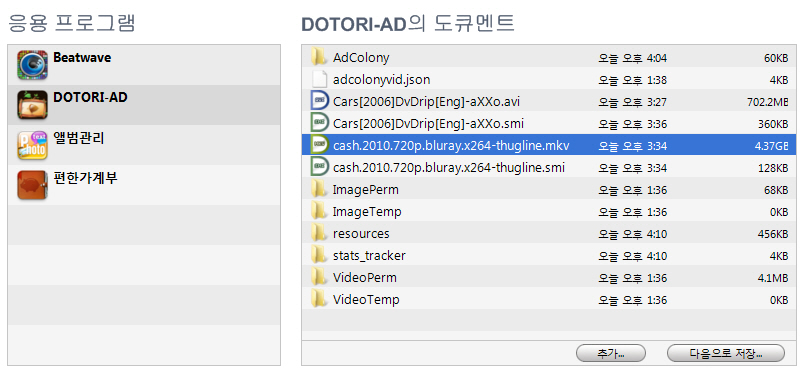This screenshot has width=802, height=370.
Task: Click the 60KB size of AdColony
Action: click(x=776, y=58)
